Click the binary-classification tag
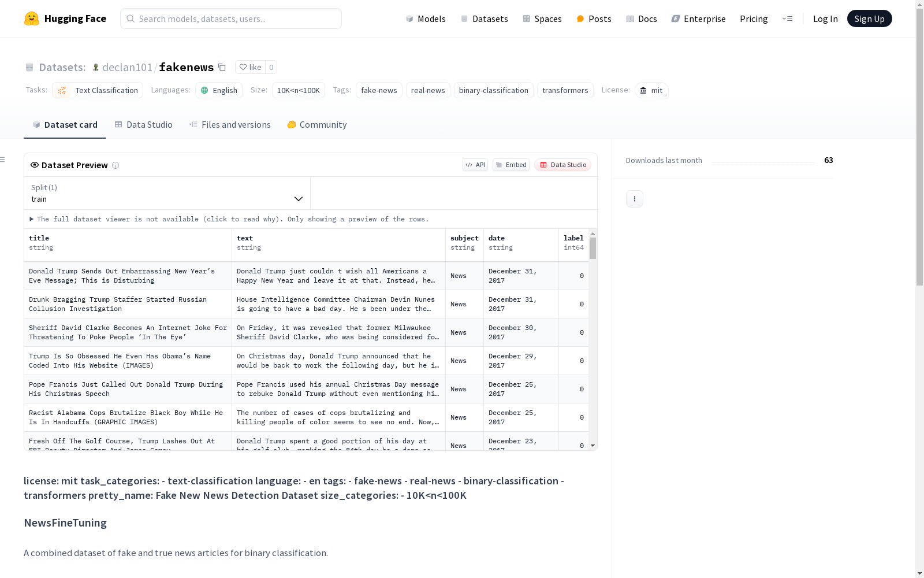Image resolution: width=924 pixels, height=578 pixels. coord(494,90)
